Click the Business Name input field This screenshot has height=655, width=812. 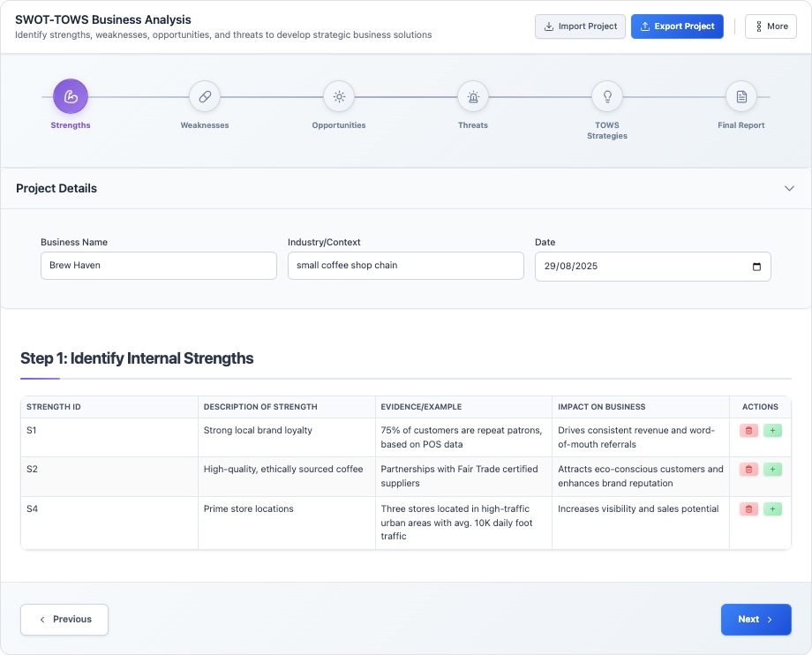click(159, 266)
